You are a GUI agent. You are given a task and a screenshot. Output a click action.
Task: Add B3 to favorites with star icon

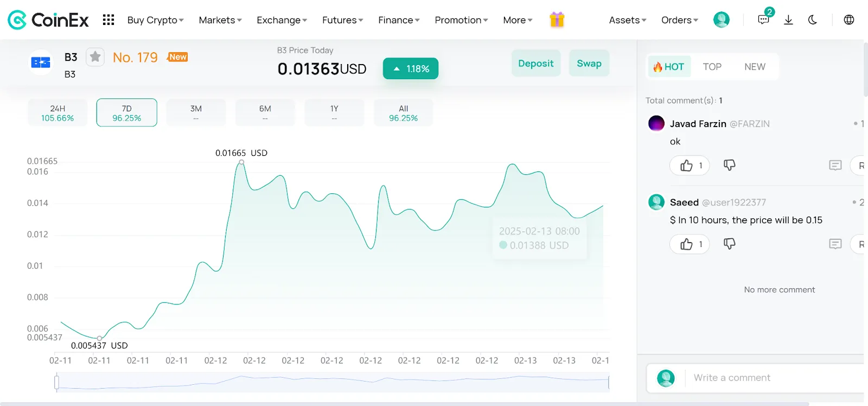pyautogui.click(x=95, y=56)
